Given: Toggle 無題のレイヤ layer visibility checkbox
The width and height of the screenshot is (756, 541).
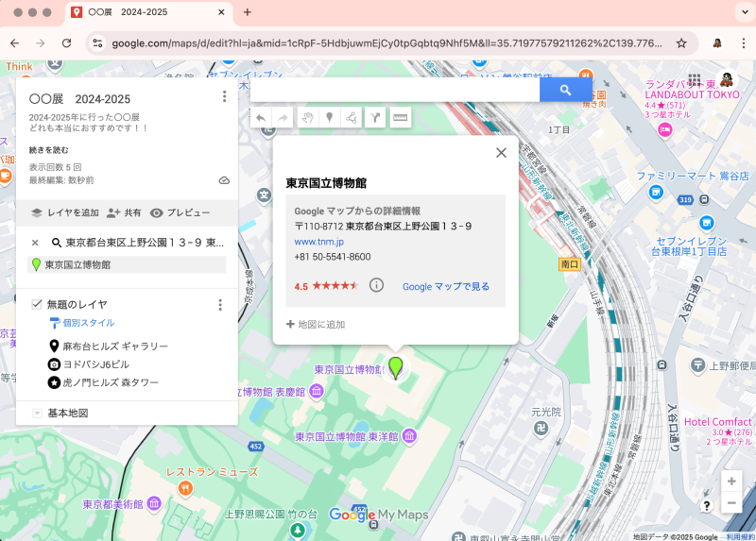Looking at the screenshot, I should 37,304.
